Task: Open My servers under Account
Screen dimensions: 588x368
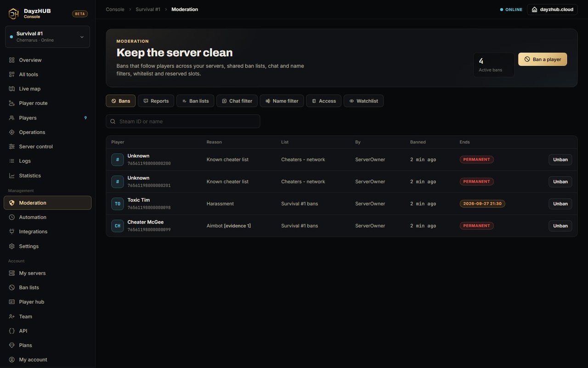Action: [x=48, y=273]
